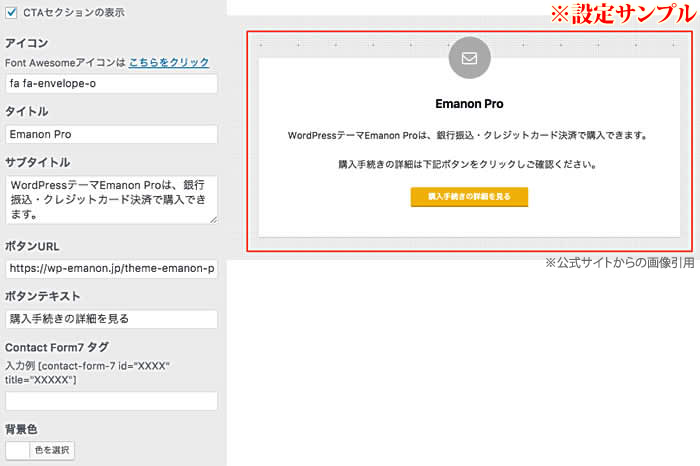Click the タイトル label
The height and width of the screenshot is (466, 700).
click(26, 112)
